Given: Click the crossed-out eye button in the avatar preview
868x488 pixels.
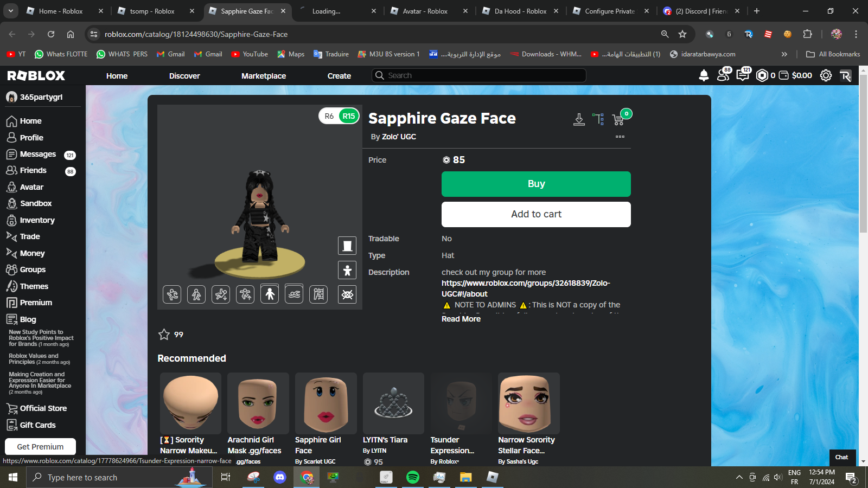Looking at the screenshot, I should (347, 294).
